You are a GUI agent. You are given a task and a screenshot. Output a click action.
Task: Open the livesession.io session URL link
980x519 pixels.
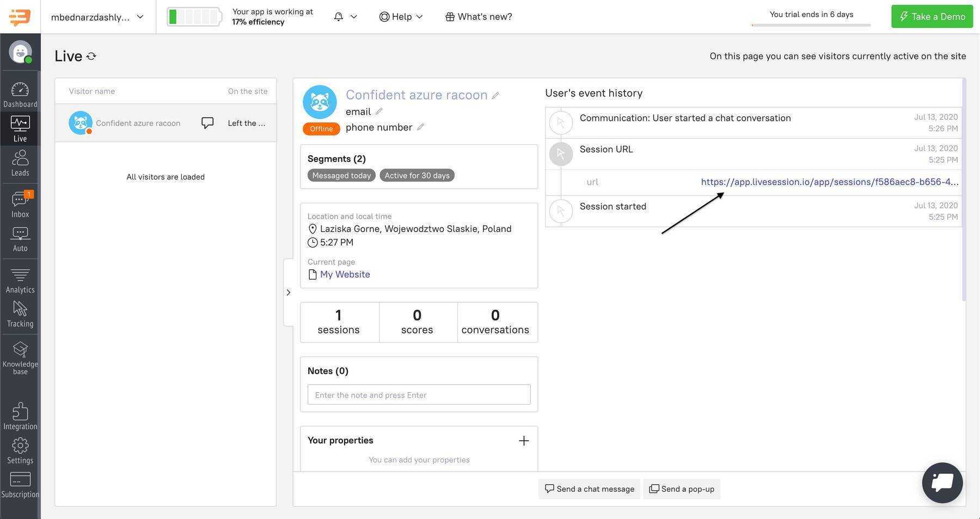(x=829, y=182)
